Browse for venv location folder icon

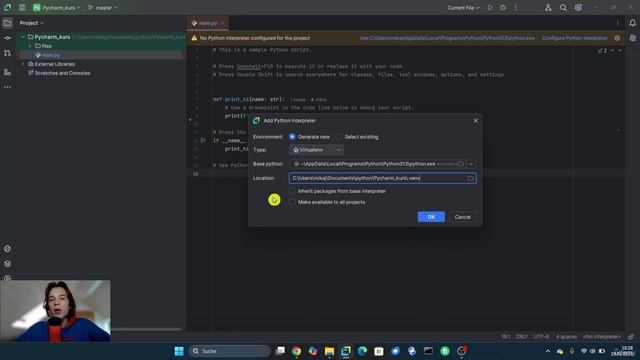[471, 178]
